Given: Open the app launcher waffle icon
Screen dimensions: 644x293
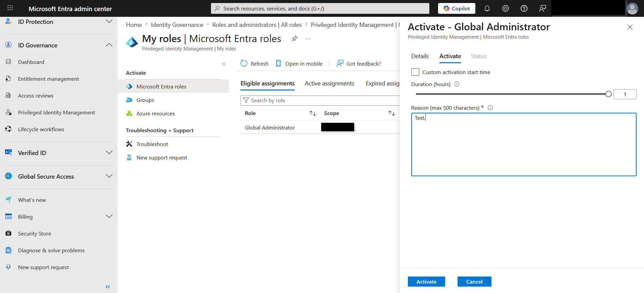Looking at the screenshot, I should [10, 8].
